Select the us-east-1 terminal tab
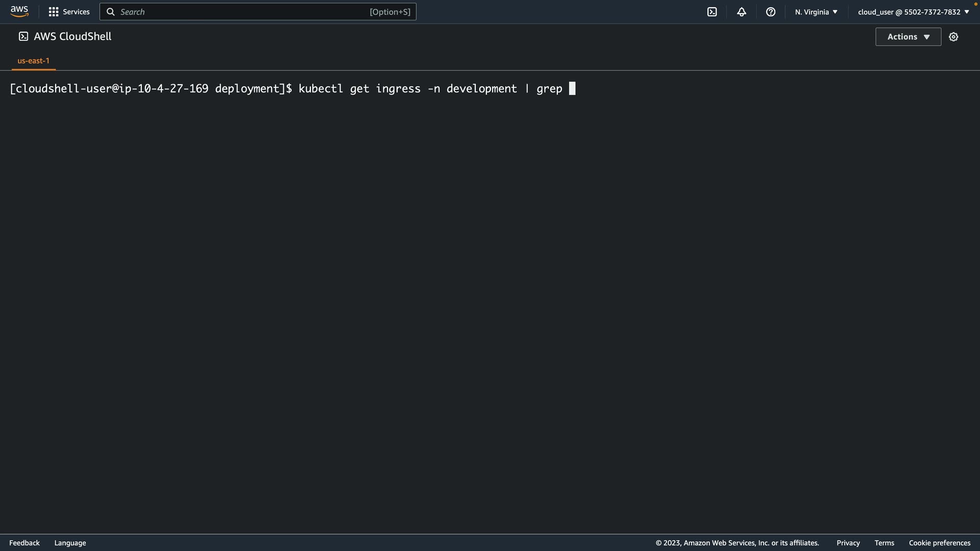The width and height of the screenshot is (980, 551). click(x=34, y=61)
